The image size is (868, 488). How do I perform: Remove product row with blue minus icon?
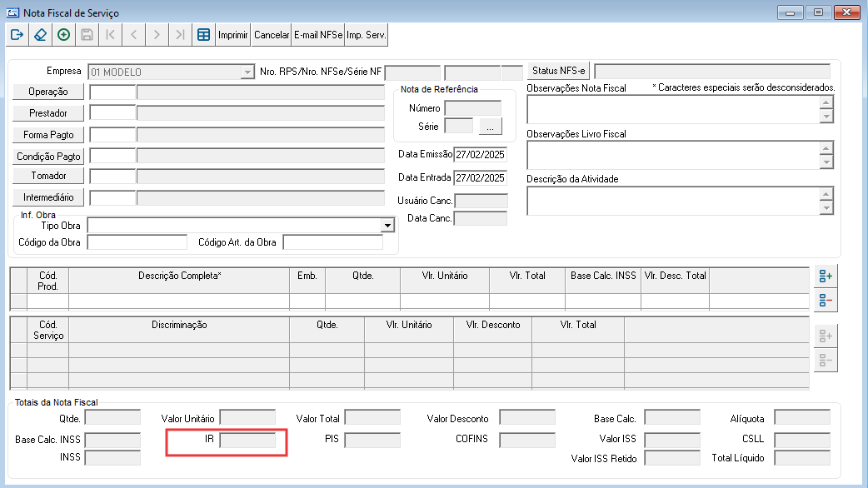click(x=826, y=301)
